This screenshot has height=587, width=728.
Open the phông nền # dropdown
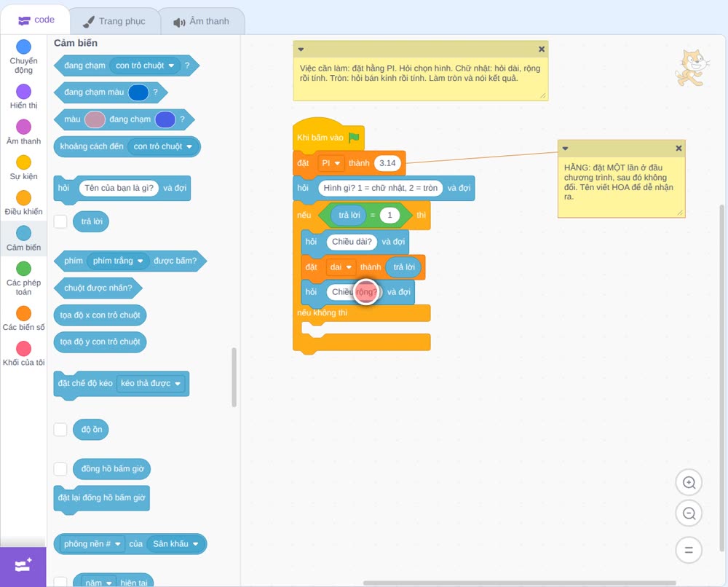[x=92, y=544]
